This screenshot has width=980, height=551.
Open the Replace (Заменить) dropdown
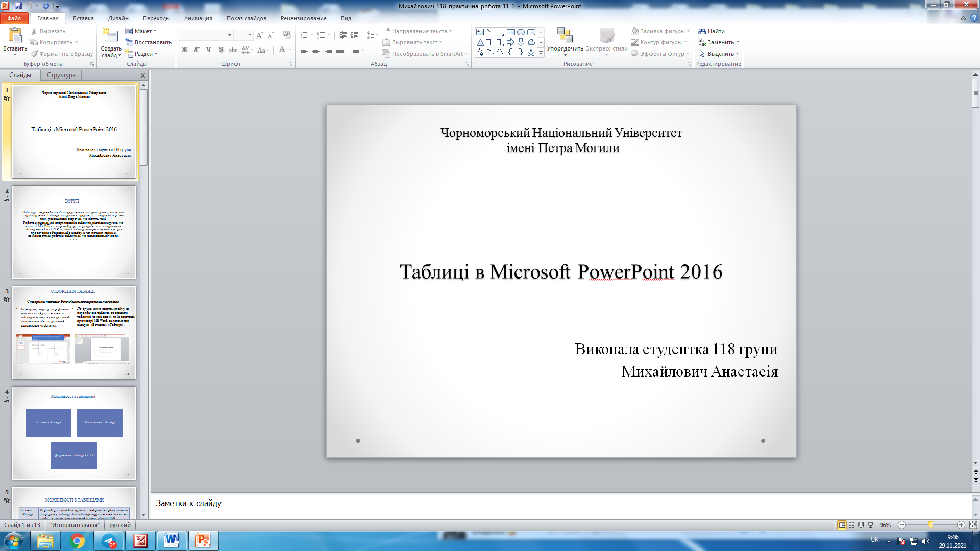(719, 42)
